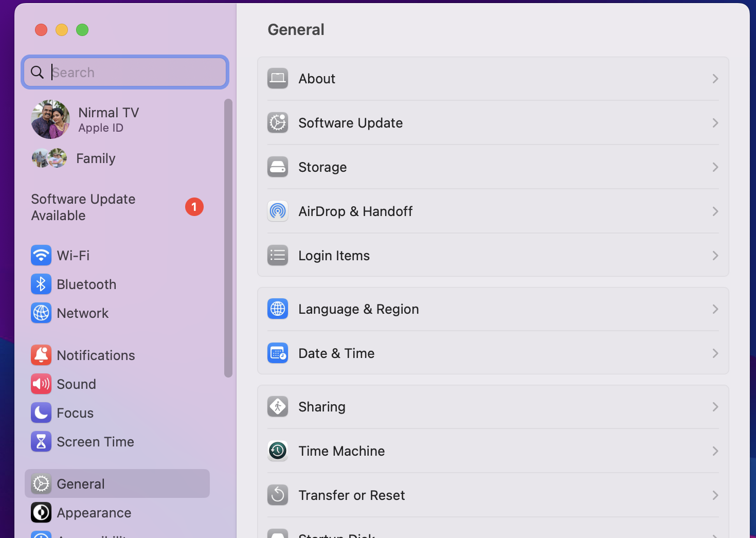Click the Login Items list icon
Viewport: 756px width, 538px height.
[278, 256]
